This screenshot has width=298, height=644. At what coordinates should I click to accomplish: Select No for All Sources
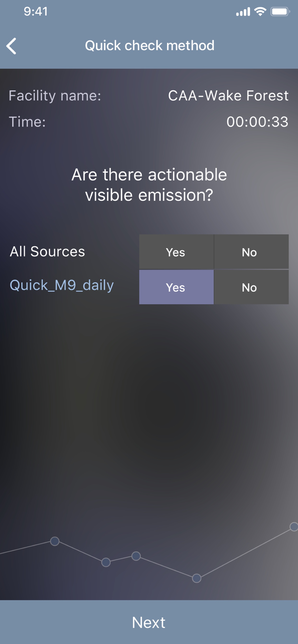[251, 252]
